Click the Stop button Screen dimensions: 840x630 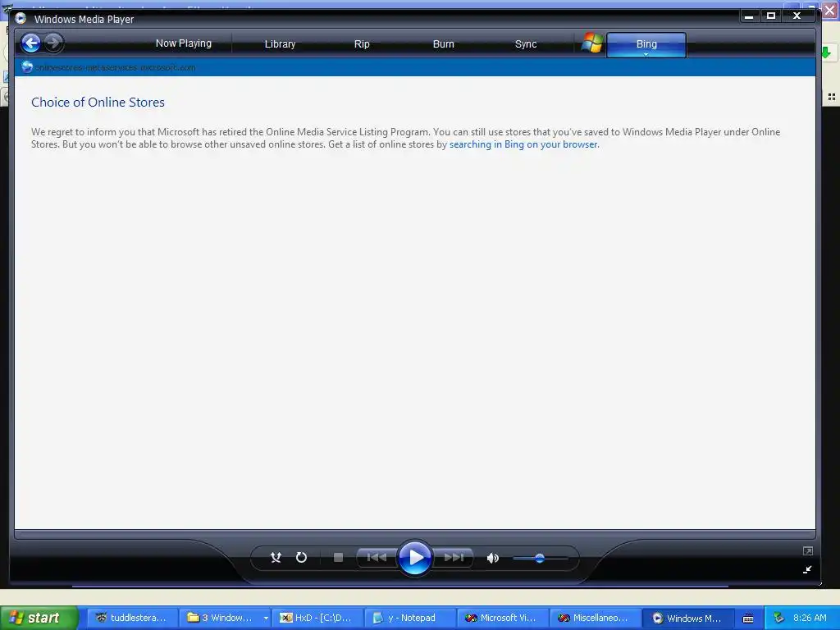338,558
